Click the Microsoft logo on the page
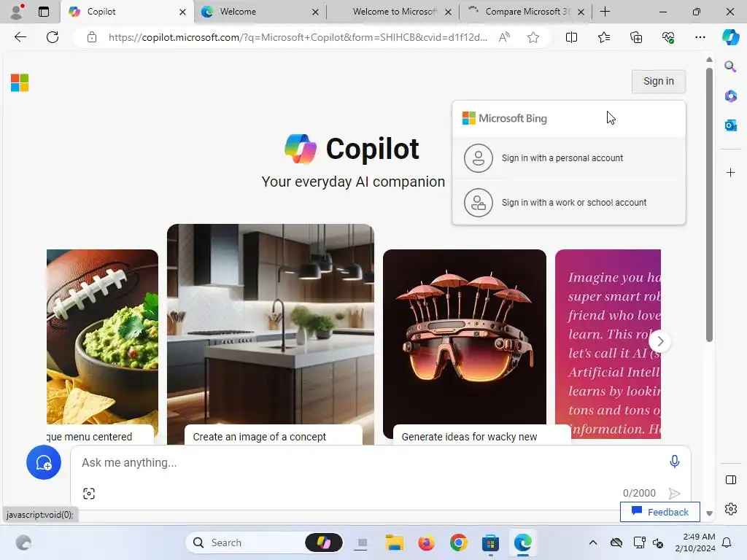Viewport: 747px width, 560px height. point(20,83)
